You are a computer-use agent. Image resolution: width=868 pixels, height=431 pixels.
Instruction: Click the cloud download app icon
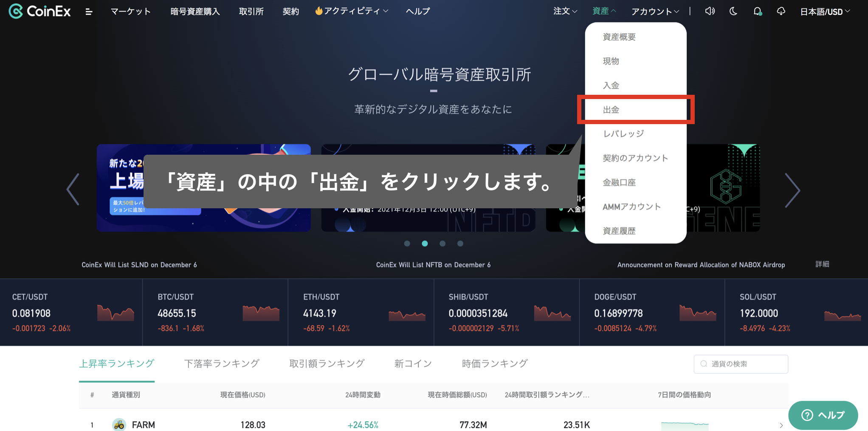781,11
